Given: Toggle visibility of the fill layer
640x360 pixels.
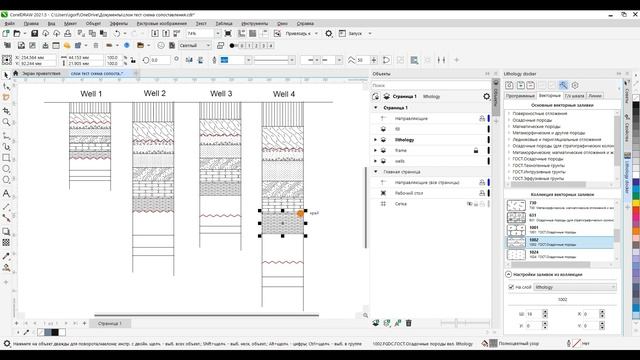Looking at the screenshot, I should click(383, 129).
